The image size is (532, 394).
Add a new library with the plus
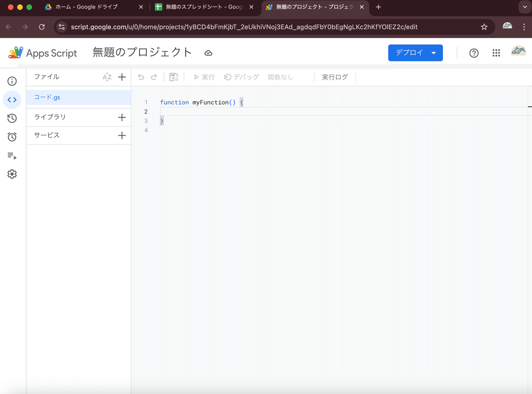122,117
